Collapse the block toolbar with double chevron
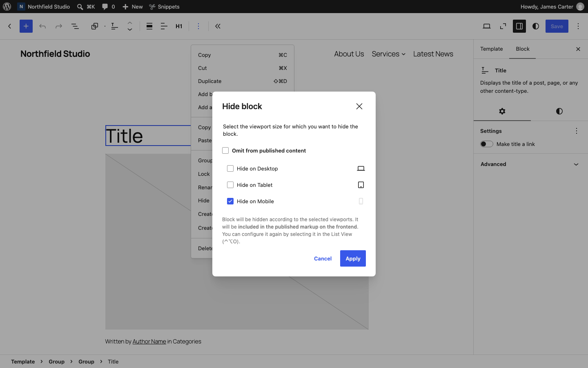The height and width of the screenshot is (368, 588). 218,26
